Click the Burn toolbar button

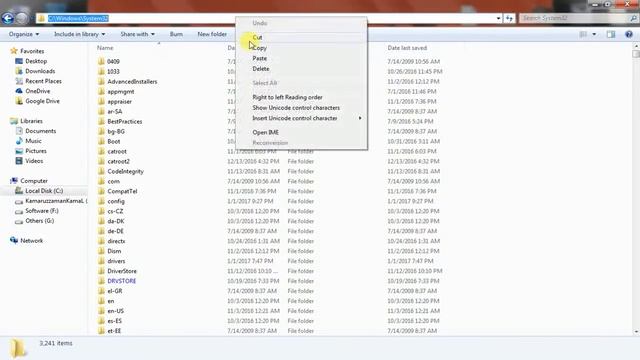tap(176, 34)
